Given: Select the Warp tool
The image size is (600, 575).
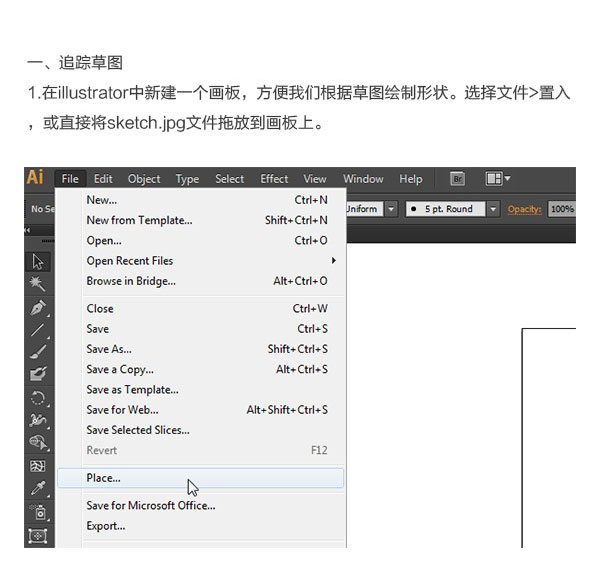Looking at the screenshot, I should pyautogui.click(x=38, y=420).
